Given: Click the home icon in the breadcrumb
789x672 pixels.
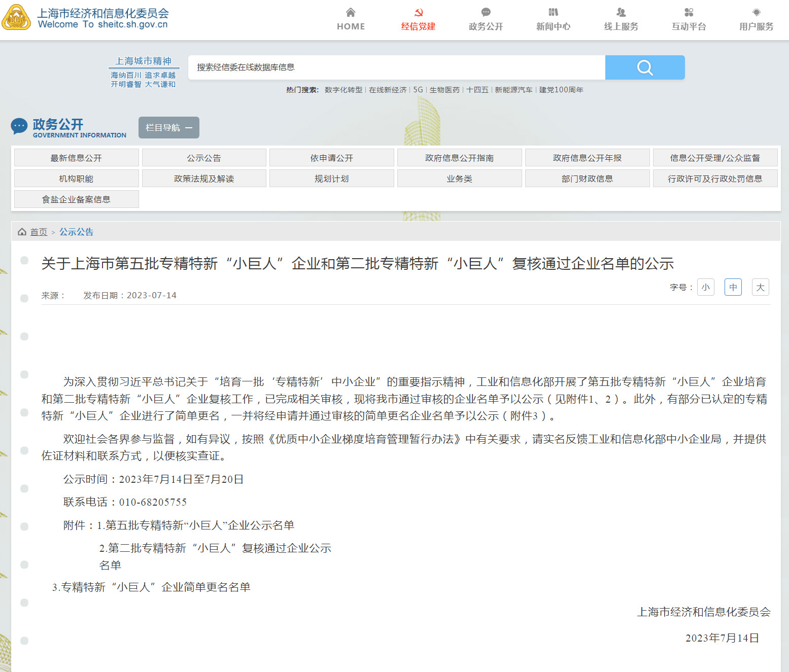Looking at the screenshot, I should pyautogui.click(x=21, y=231).
